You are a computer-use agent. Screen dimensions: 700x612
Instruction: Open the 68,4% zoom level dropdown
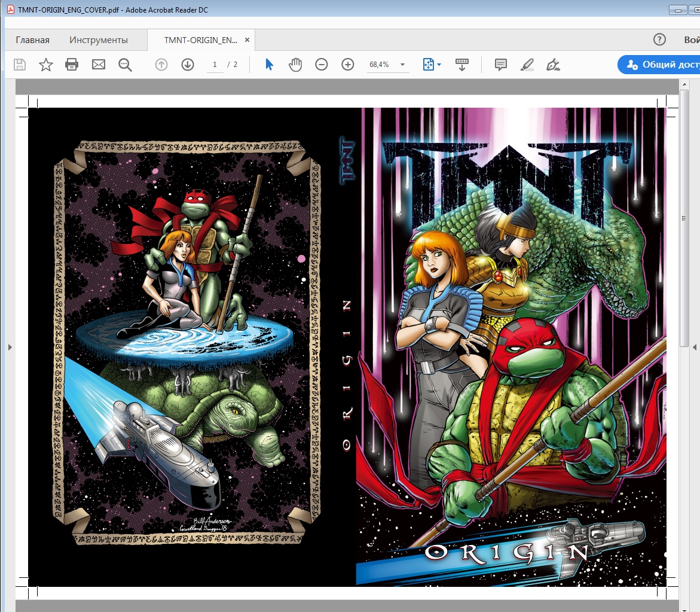[x=402, y=65]
